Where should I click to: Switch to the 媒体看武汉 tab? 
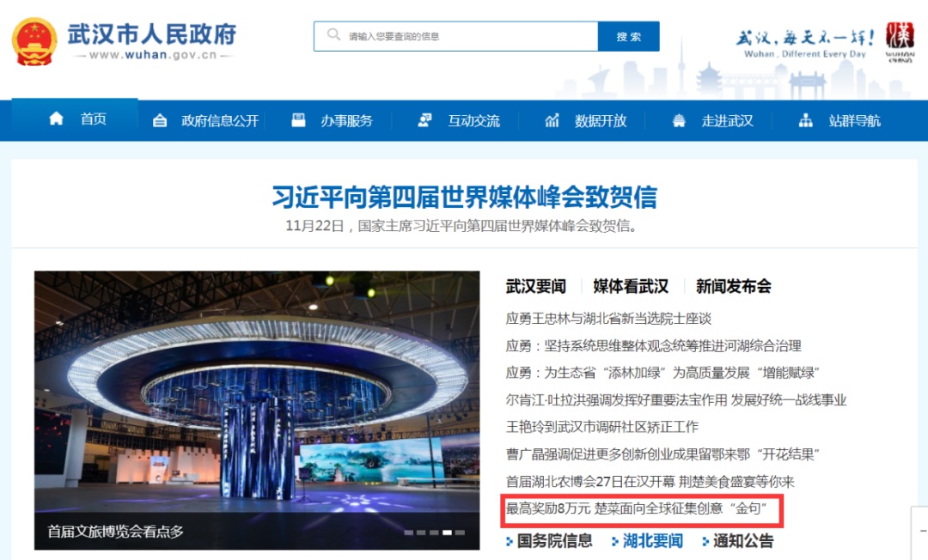(630, 286)
